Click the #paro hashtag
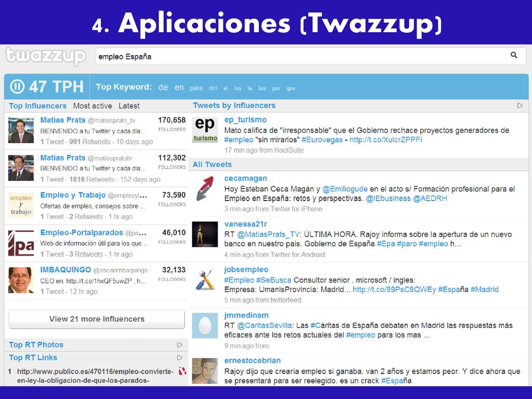Screen dimensions: 532x399 pos(407,244)
